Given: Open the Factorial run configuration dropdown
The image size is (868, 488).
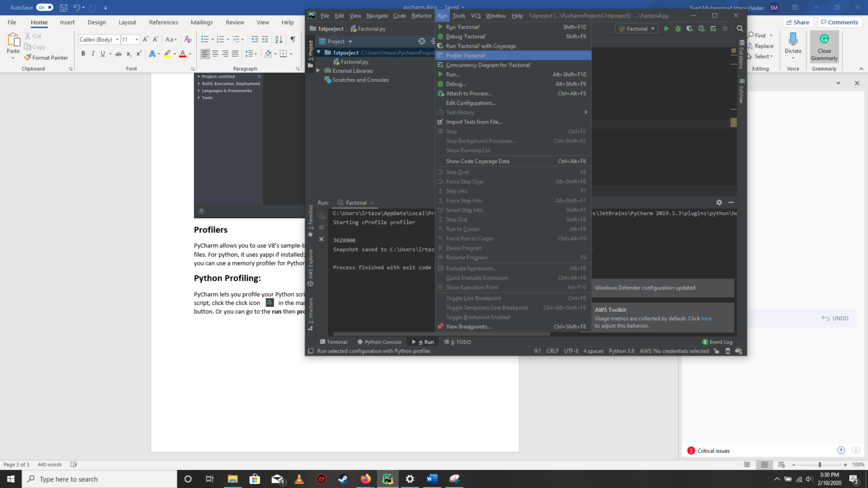Looking at the screenshot, I should point(637,29).
